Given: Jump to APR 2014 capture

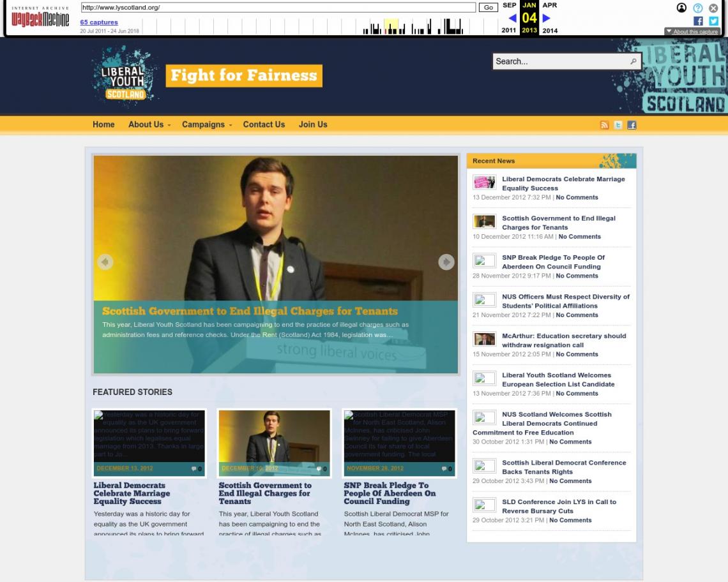Looking at the screenshot, I should coord(550,18).
